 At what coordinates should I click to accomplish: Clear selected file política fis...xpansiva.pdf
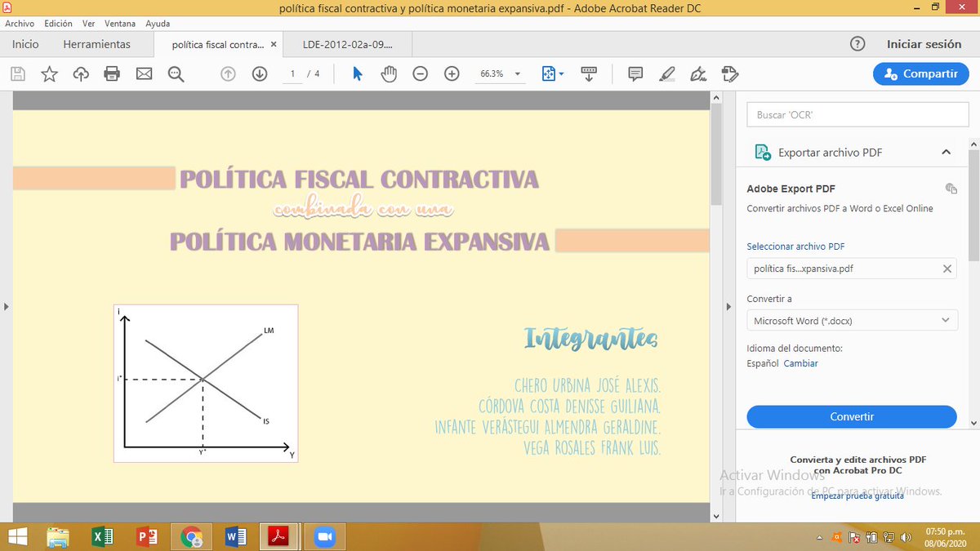click(x=947, y=269)
